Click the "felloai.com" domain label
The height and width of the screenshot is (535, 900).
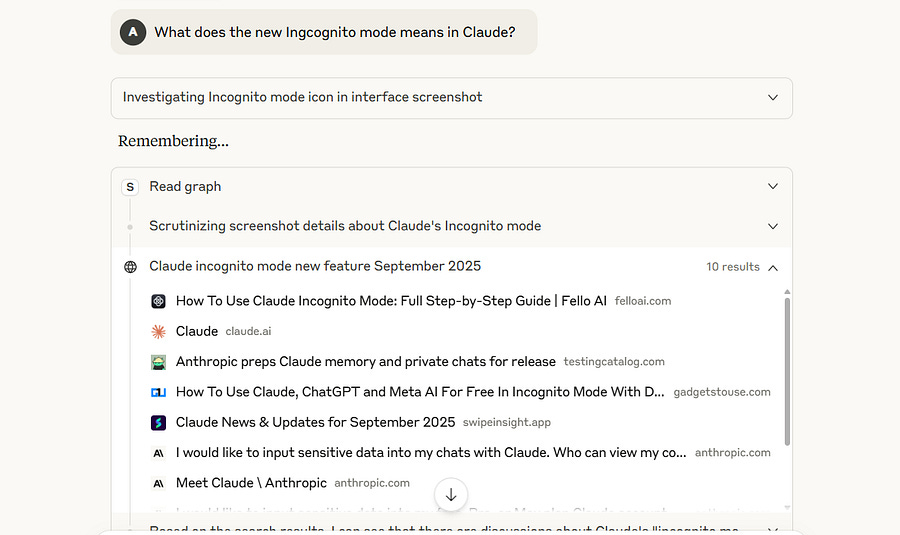click(x=643, y=301)
